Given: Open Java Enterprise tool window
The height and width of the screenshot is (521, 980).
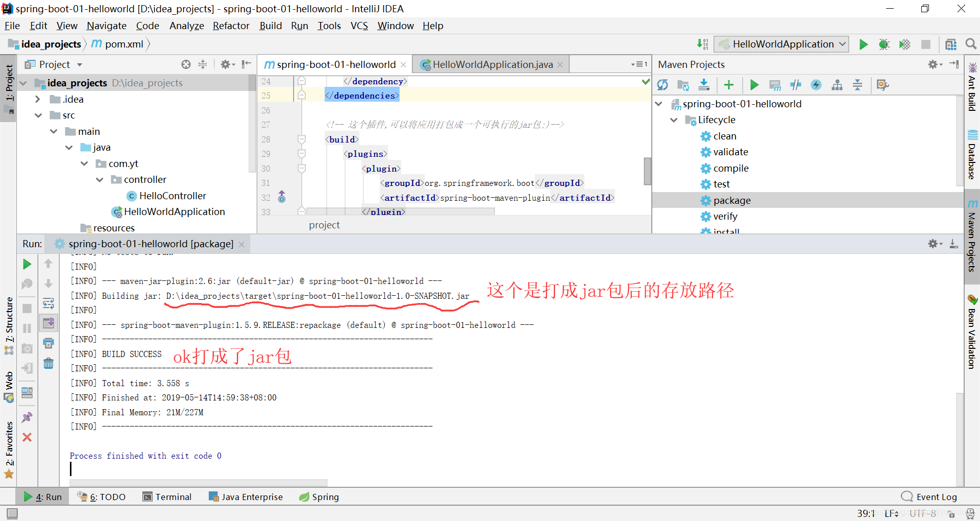Looking at the screenshot, I should tap(246, 497).
